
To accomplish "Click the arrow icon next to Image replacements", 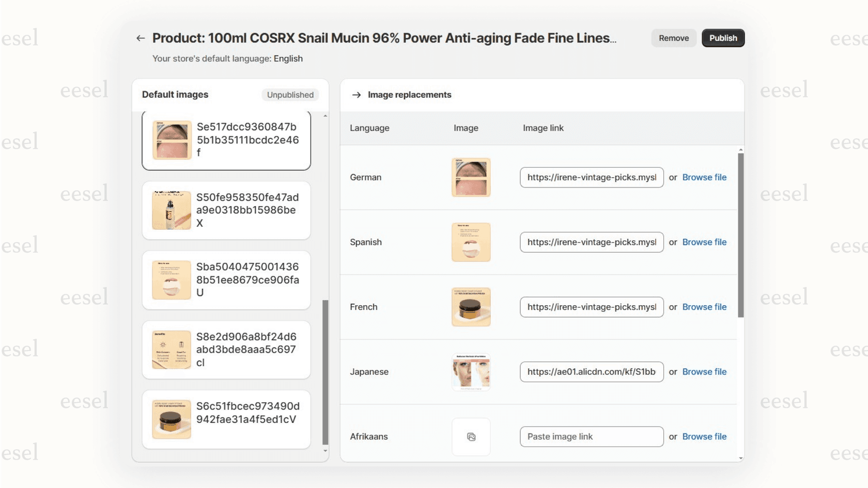I will [356, 95].
